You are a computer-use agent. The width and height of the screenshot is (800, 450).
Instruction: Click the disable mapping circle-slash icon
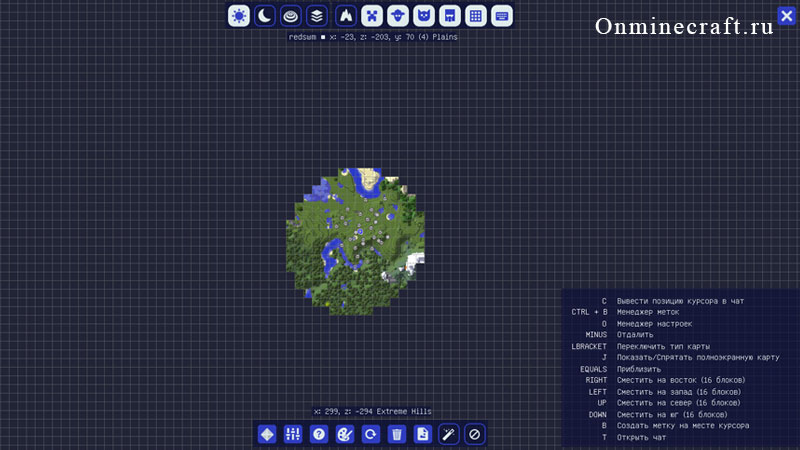tap(475, 434)
